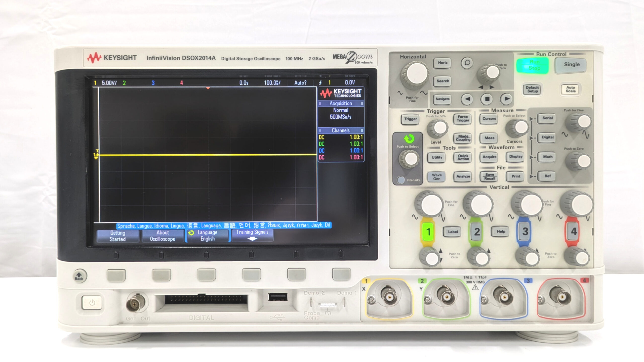Screen dimensions: 644x362
Task: Click the navigate backward arrow button
Action: click(467, 99)
